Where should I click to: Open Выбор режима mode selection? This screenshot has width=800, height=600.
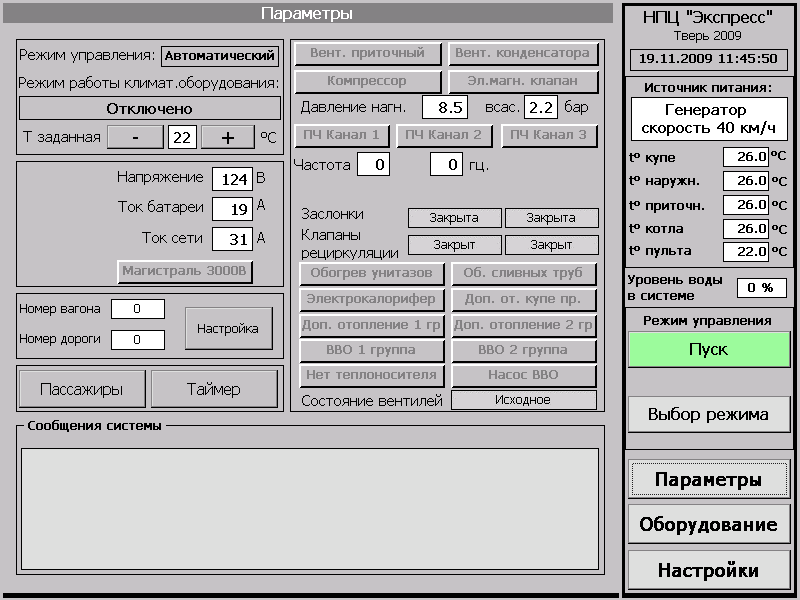(708, 414)
